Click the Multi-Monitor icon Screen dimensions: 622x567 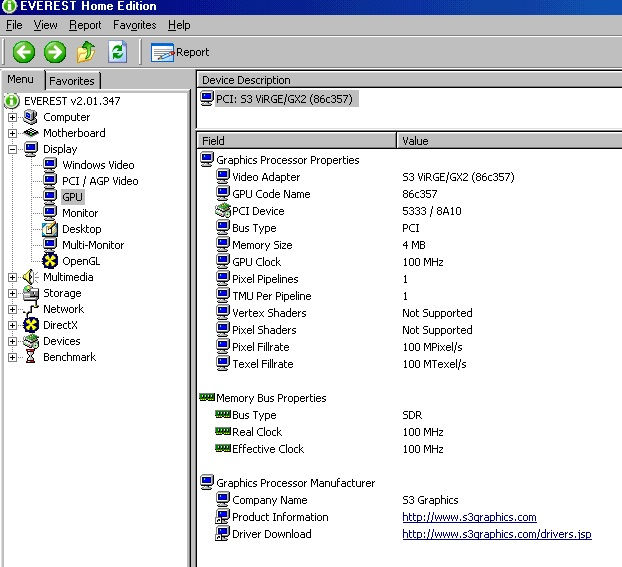(x=50, y=245)
